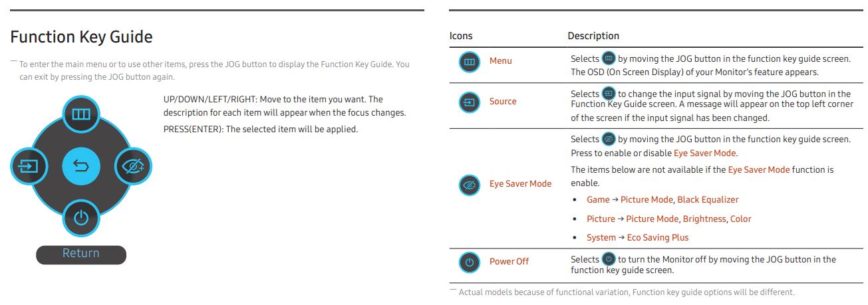Click the Brightness link in the Picture row
This screenshot has width=868, height=305.
point(704,219)
